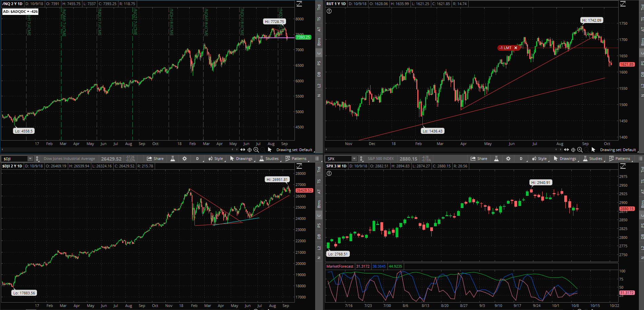Image resolution: width=644 pixels, height=310 pixels.
Task: Click the horizontal expand arrows under the /NQ chart
Action: [x=243, y=149]
